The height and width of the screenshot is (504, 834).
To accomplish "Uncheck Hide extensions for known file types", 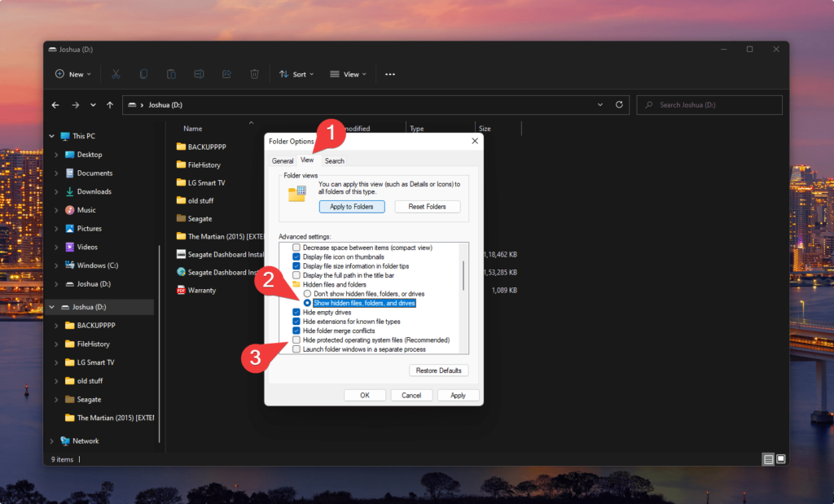I will pyautogui.click(x=296, y=322).
